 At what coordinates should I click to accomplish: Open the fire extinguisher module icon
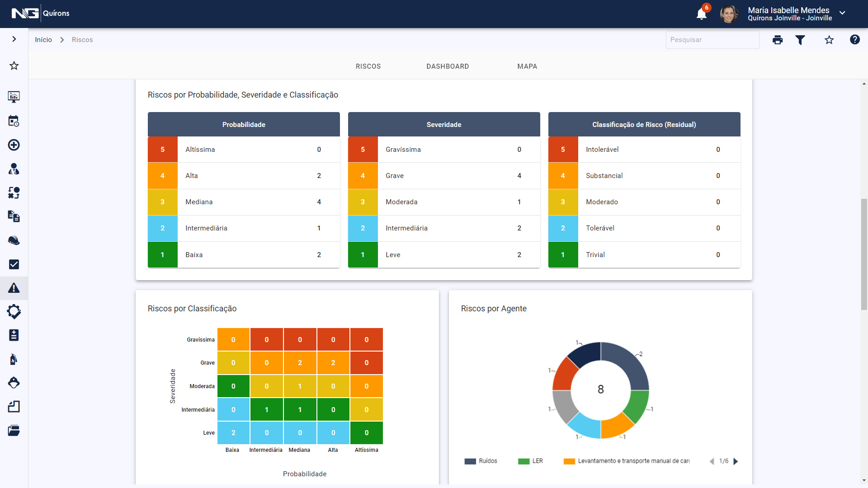pyautogui.click(x=14, y=359)
